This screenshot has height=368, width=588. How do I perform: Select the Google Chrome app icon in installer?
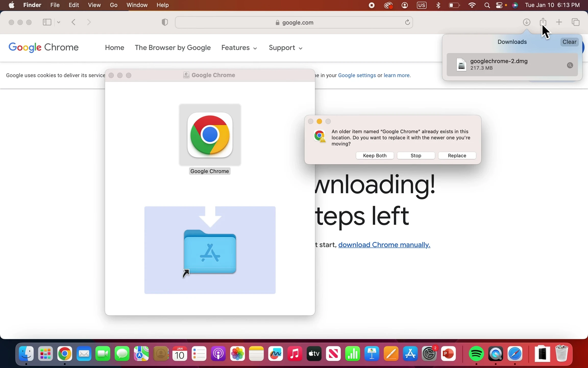(x=210, y=135)
